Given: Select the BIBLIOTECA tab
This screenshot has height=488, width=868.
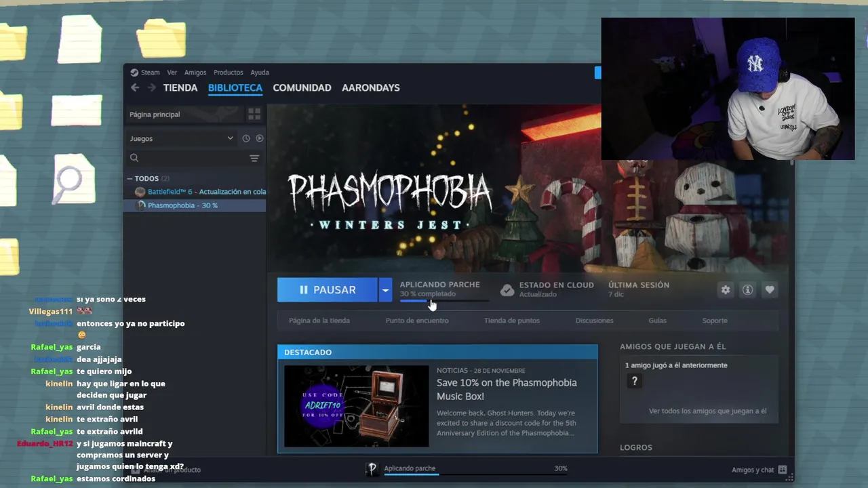Looking at the screenshot, I should point(235,87).
